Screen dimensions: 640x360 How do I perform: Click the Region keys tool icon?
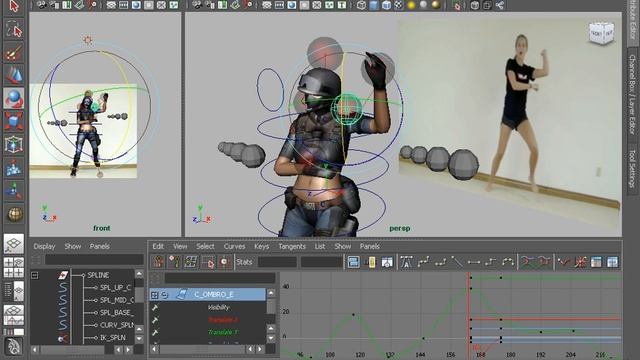point(208,262)
